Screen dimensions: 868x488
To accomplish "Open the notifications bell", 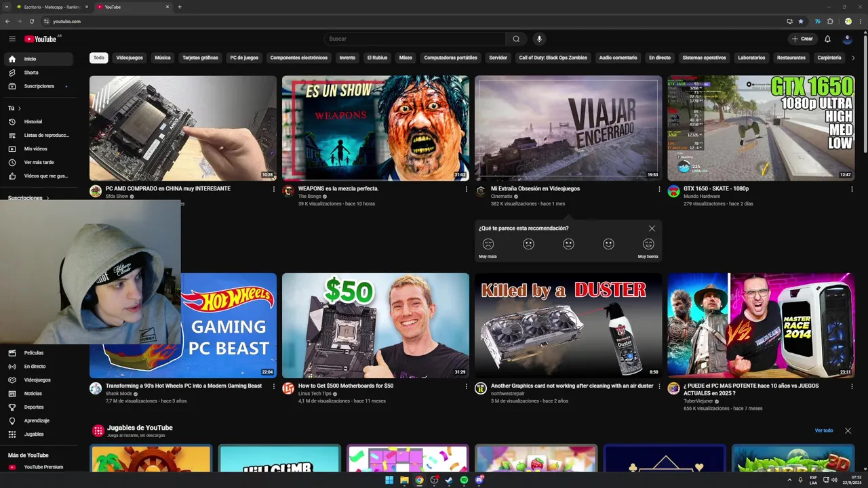I will [827, 39].
